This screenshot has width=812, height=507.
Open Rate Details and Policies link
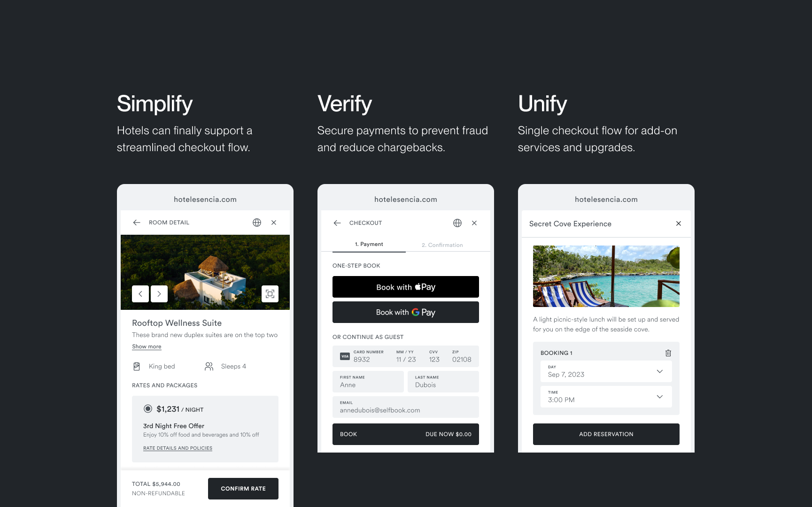(178, 448)
